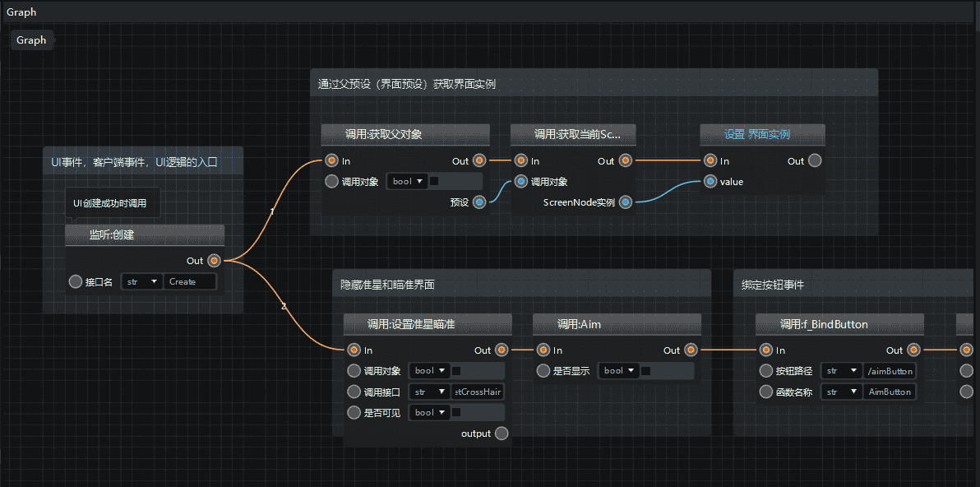Click the value input pin on 设置 界面实例

coord(710,182)
